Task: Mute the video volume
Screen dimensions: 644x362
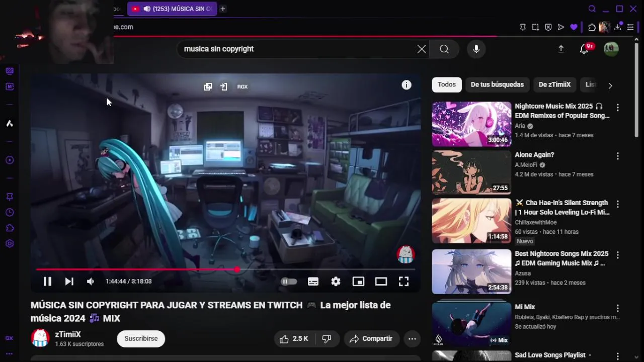Action: [91, 282]
